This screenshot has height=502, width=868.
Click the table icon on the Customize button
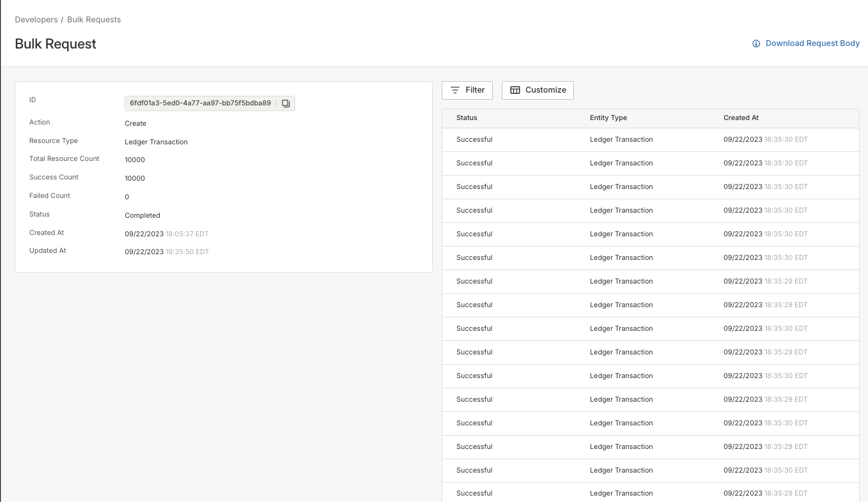pos(516,90)
